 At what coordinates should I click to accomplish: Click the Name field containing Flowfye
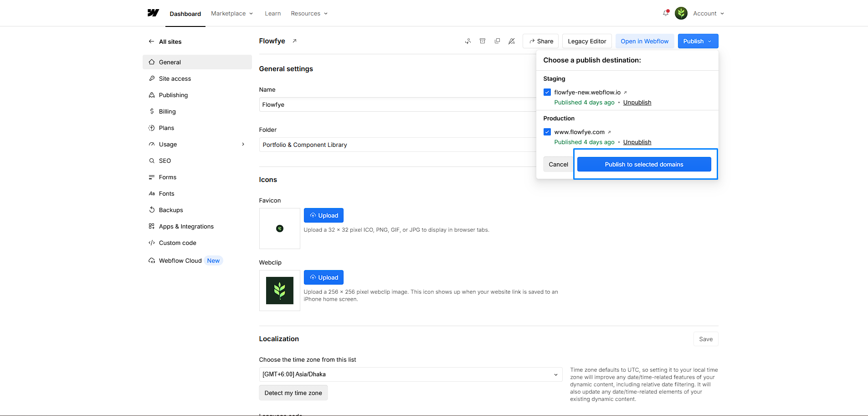click(397, 104)
